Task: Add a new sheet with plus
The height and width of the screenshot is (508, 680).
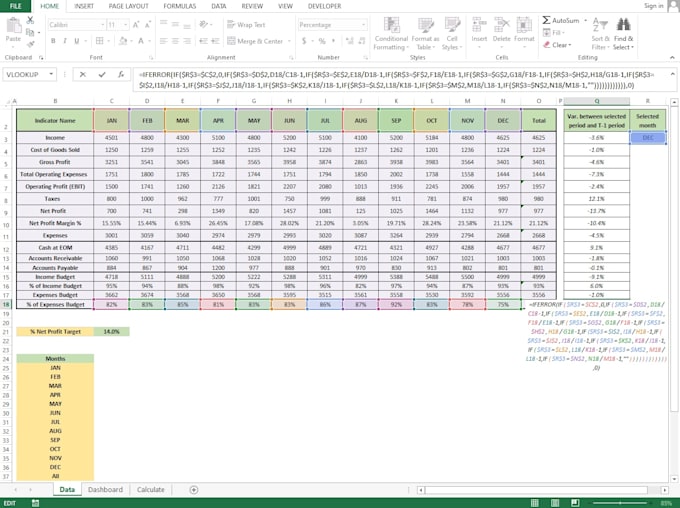Action: click(x=194, y=489)
